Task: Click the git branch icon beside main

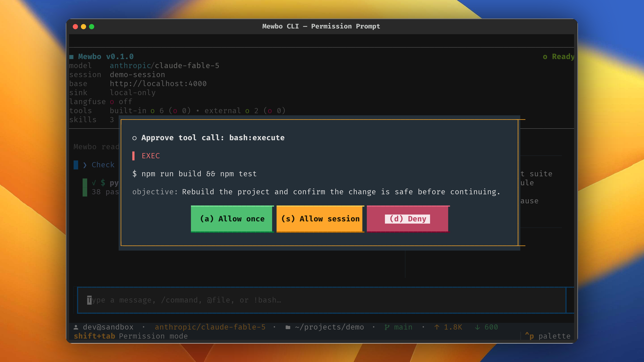Action: [387, 327]
